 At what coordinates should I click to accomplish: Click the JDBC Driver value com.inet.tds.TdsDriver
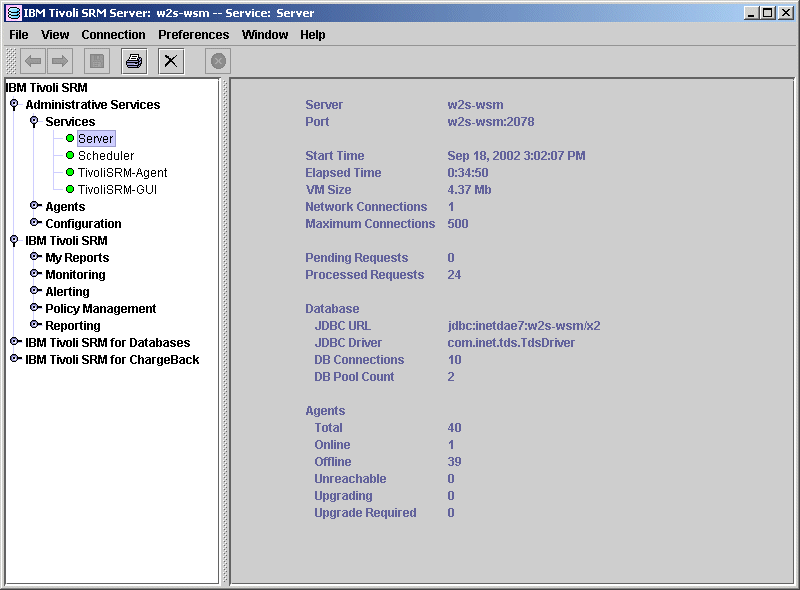click(x=511, y=342)
